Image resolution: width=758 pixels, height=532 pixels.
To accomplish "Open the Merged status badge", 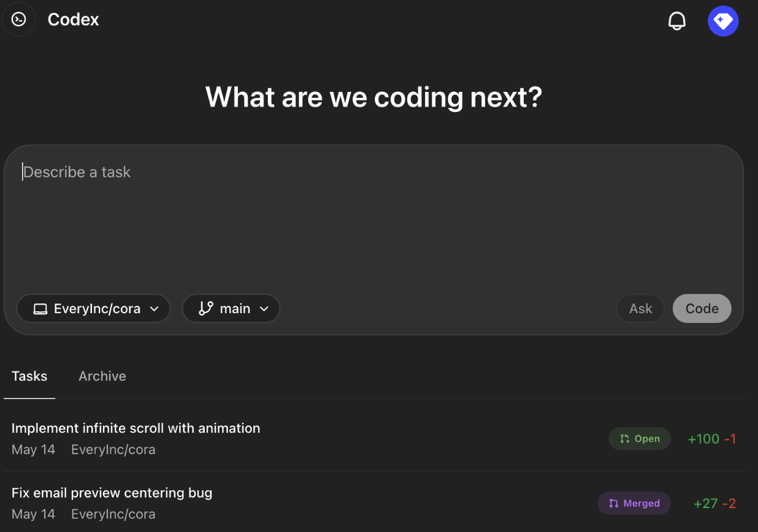I will 634,503.
